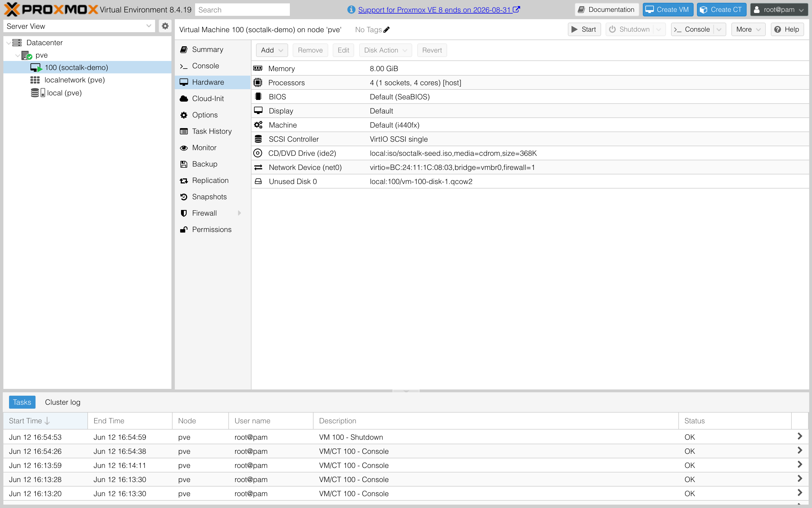The height and width of the screenshot is (508, 812).
Task: Click the Help button
Action: tap(787, 30)
